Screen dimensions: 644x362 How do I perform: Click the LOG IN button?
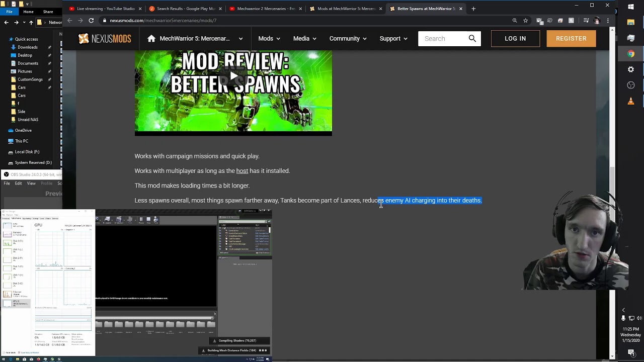515,39
